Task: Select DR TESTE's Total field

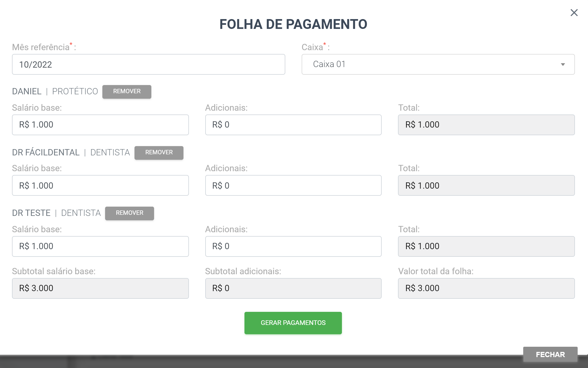Action: point(486,246)
